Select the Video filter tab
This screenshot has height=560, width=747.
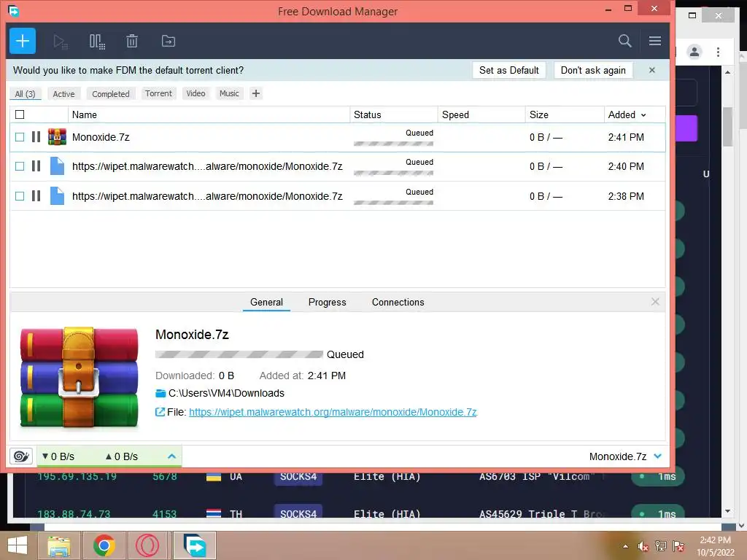pyautogui.click(x=196, y=93)
